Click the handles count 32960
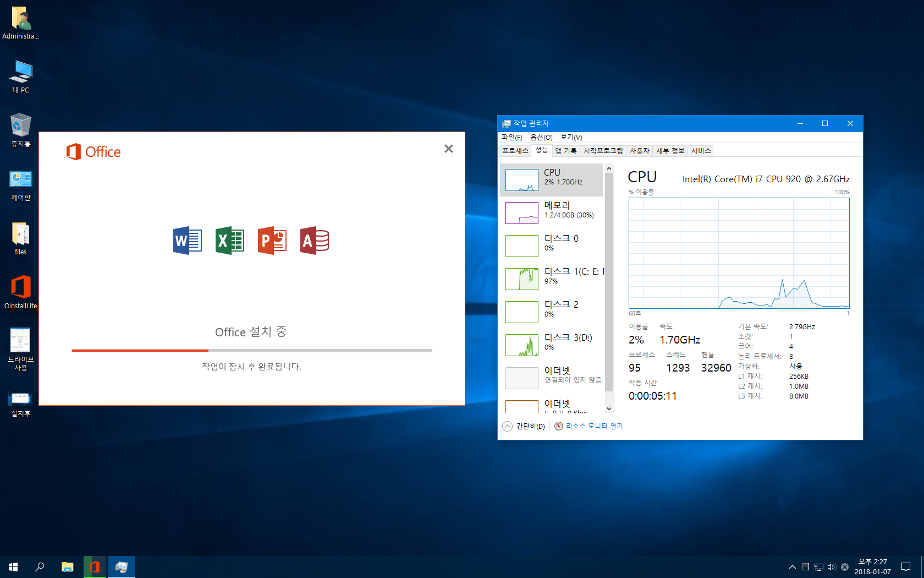924x578 pixels. (716, 368)
